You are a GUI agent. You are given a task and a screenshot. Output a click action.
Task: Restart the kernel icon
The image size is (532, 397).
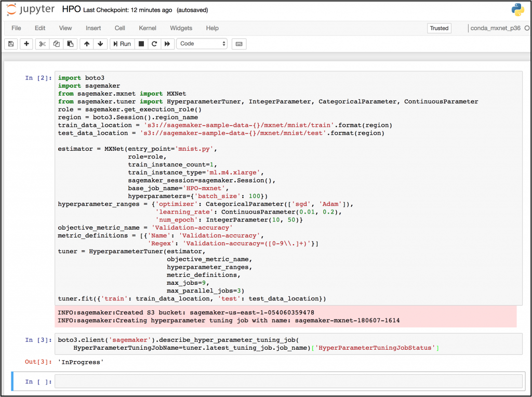(x=154, y=44)
